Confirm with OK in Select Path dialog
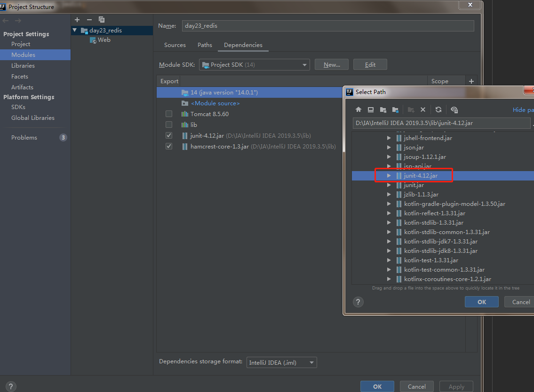 click(482, 302)
